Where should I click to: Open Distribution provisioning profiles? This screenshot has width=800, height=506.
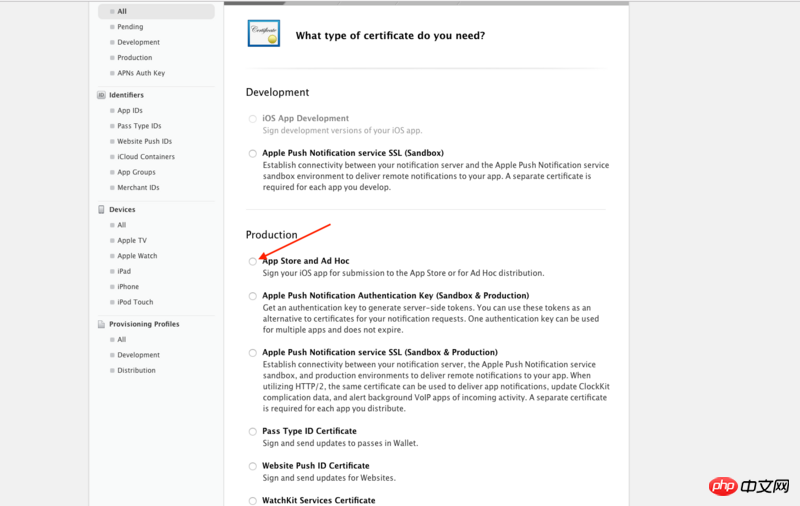(x=136, y=370)
